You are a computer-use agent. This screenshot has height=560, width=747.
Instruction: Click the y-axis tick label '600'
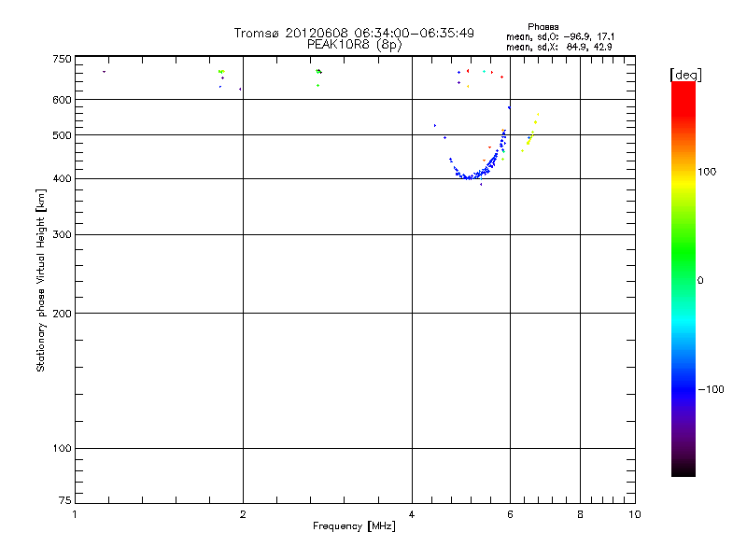(62, 100)
